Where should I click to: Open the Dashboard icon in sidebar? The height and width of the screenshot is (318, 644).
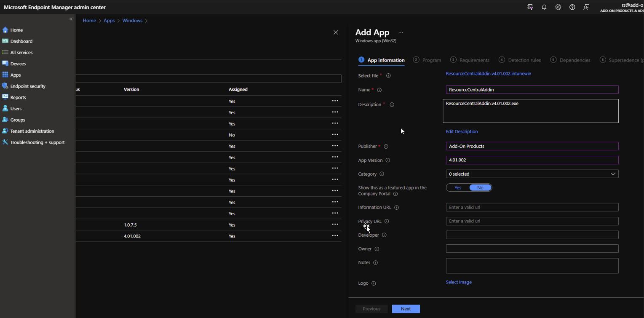coord(5,41)
